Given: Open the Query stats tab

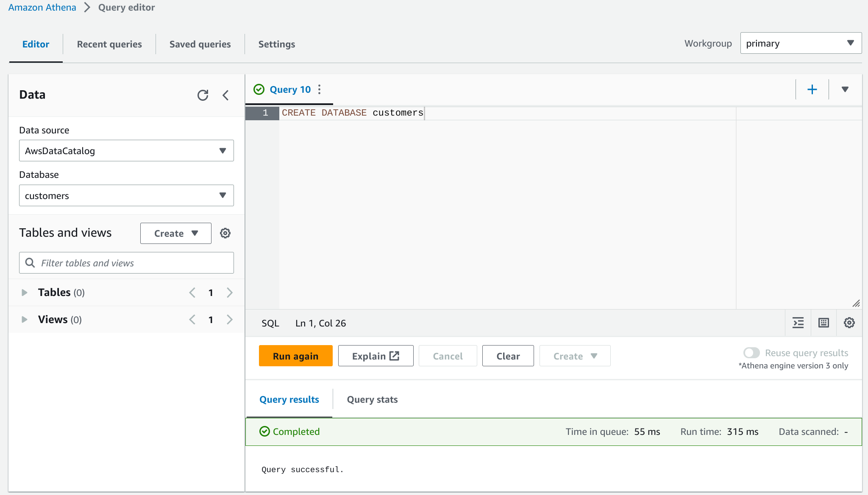Looking at the screenshot, I should tap(372, 399).
